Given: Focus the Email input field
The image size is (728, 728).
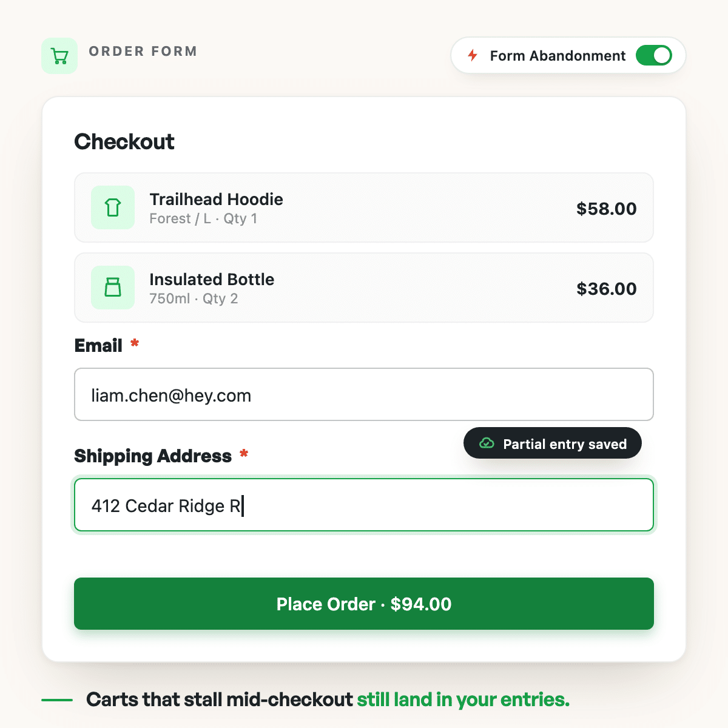Looking at the screenshot, I should 364,394.
